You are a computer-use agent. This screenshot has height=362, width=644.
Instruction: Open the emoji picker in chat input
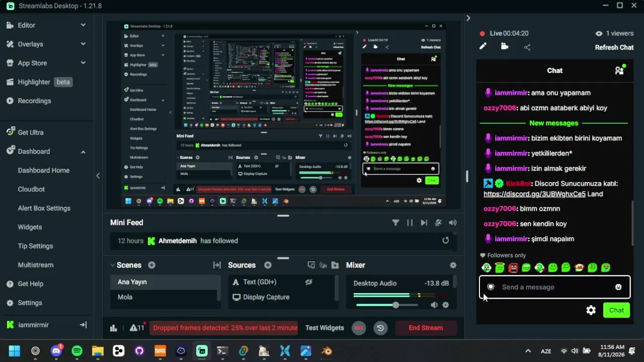[618, 287]
